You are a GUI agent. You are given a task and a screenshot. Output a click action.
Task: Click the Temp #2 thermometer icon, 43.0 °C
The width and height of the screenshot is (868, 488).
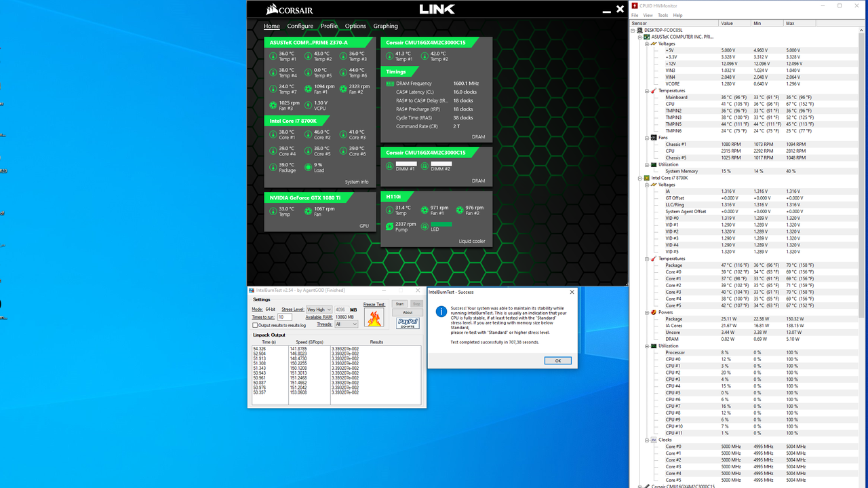point(308,56)
